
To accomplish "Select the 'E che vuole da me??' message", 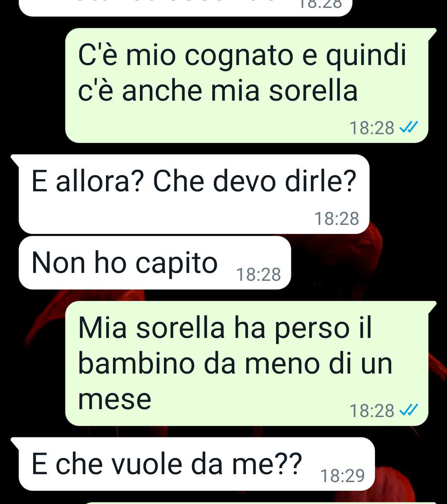I will tap(197, 464).
